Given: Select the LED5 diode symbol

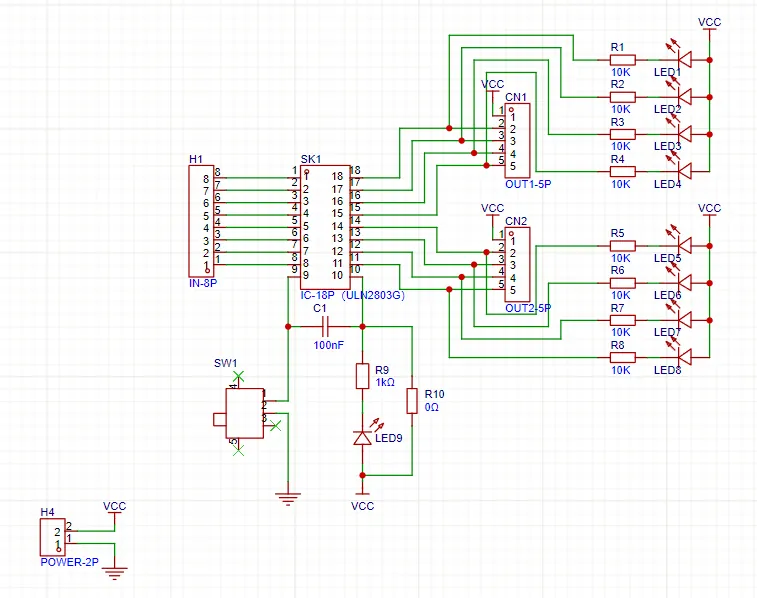Looking at the screenshot, I should click(684, 246).
